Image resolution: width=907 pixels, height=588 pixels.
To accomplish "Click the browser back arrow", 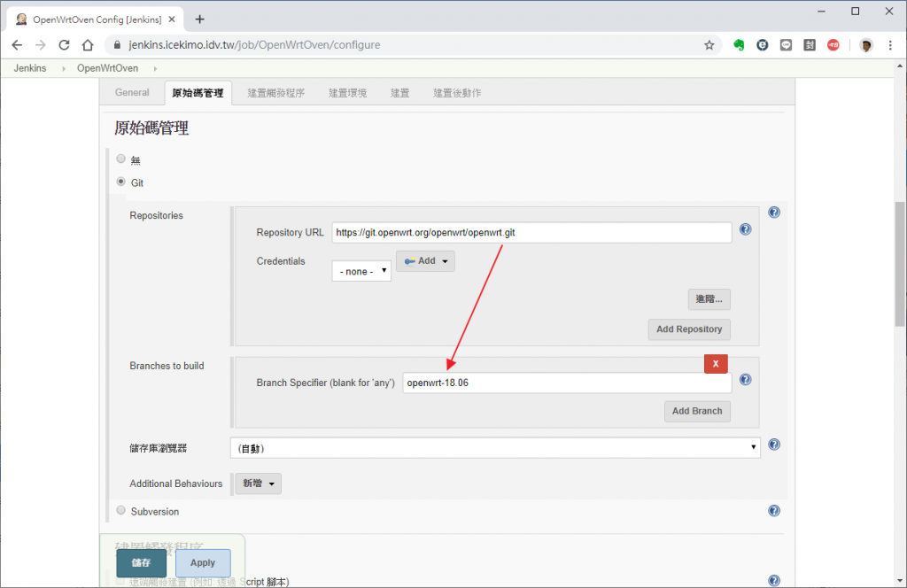I will [x=17, y=45].
